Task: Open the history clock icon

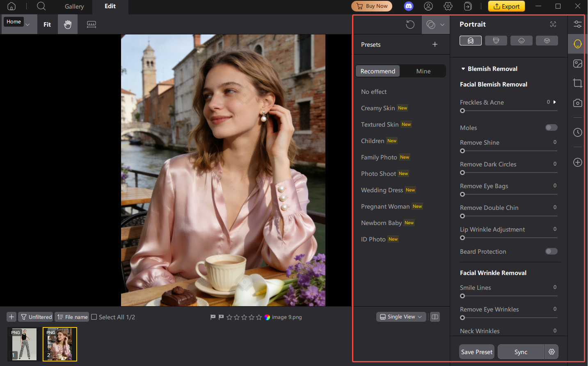Action: coord(577,132)
